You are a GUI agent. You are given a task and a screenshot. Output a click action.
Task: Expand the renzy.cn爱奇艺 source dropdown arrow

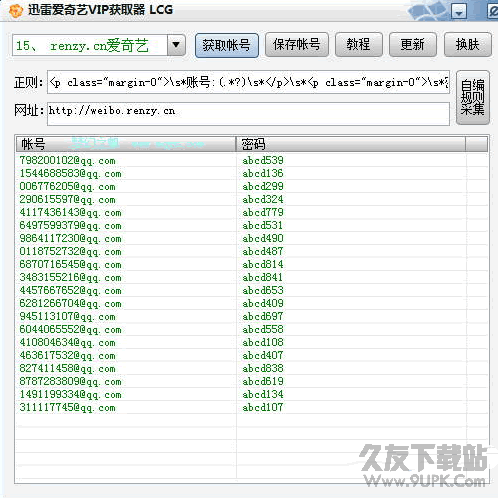point(176,45)
